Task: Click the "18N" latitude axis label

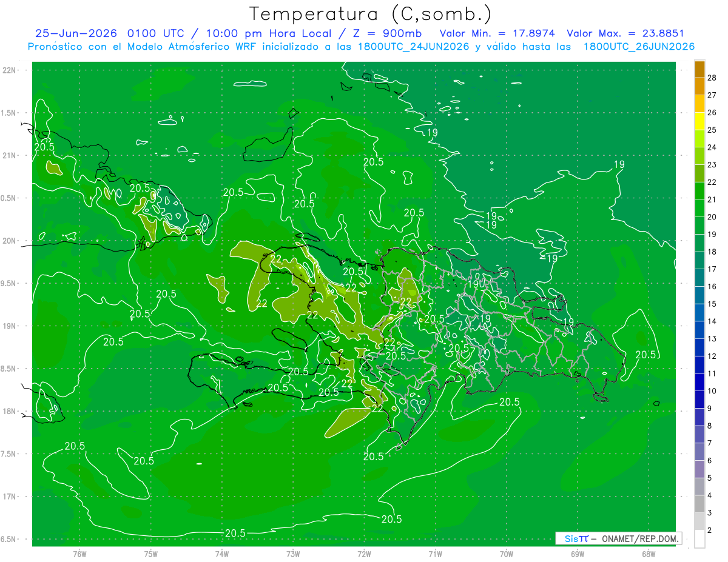Action: [9, 411]
